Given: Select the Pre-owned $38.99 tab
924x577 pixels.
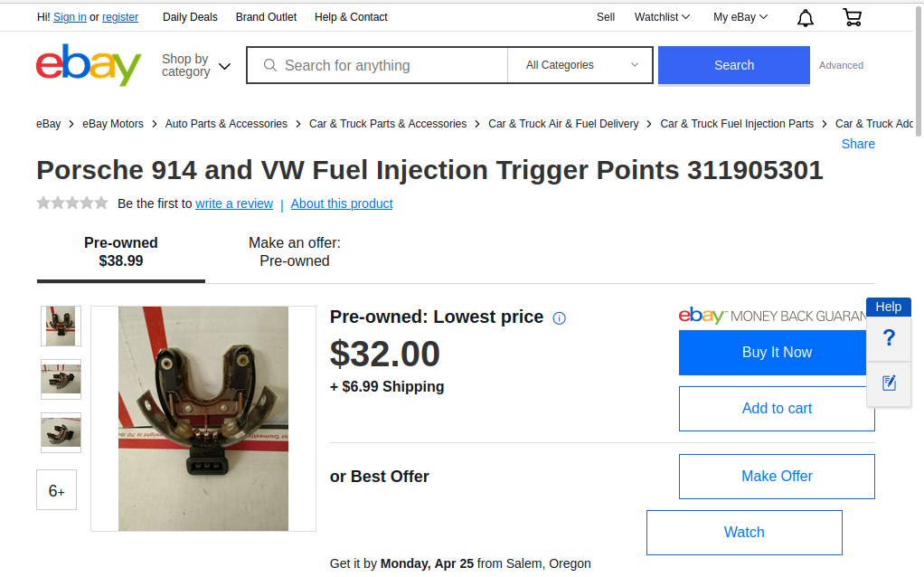Looking at the screenshot, I should (121, 252).
